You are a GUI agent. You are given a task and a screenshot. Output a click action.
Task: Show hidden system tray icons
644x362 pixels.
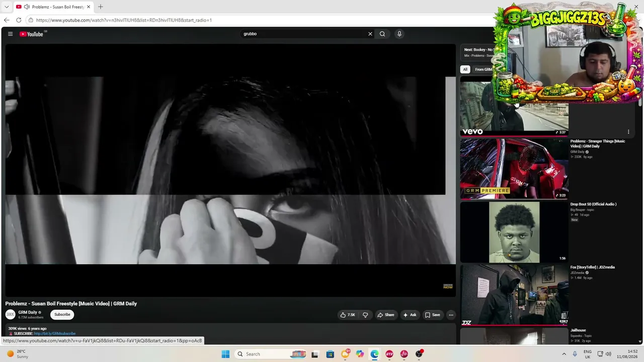[564, 354]
